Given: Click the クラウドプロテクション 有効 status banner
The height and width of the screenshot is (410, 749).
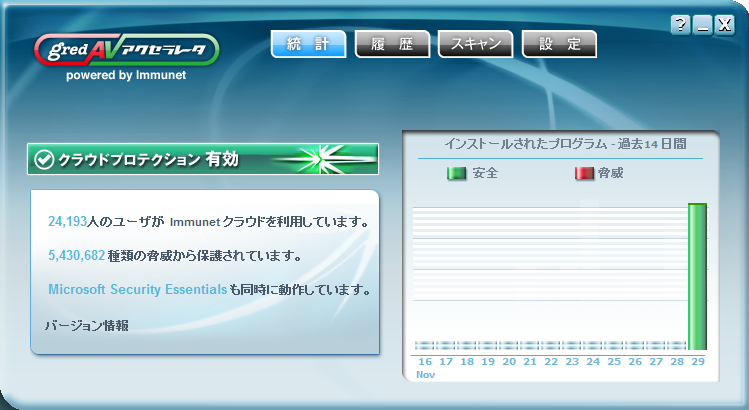Looking at the screenshot, I should point(203,159).
